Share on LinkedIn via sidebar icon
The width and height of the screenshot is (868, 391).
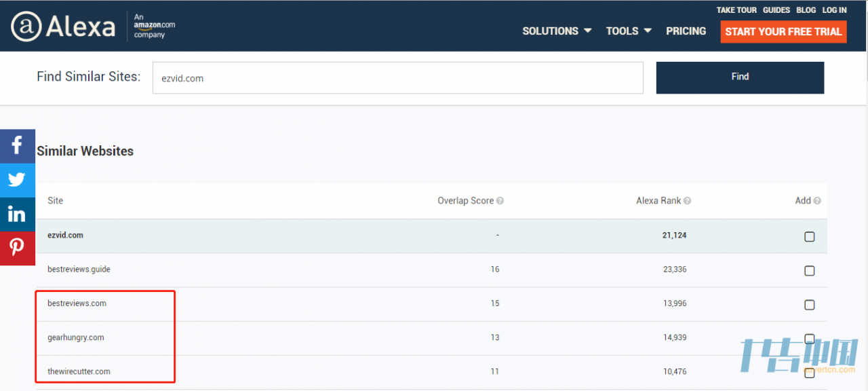click(18, 215)
